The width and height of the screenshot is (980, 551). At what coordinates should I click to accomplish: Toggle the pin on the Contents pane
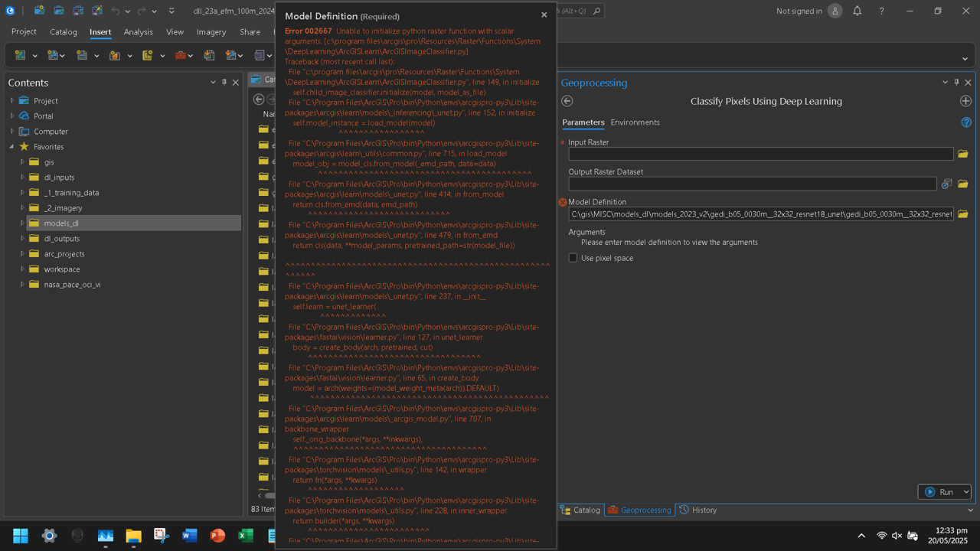[225, 82]
